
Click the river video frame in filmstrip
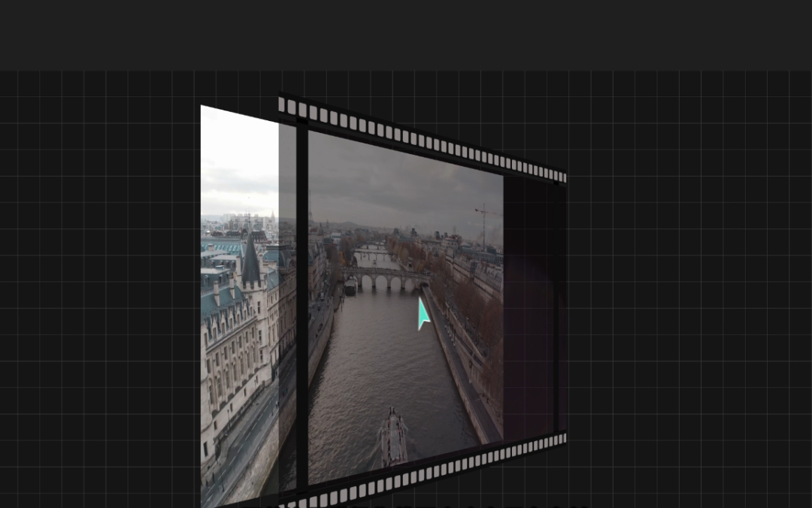pyautogui.click(x=405, y=306)
